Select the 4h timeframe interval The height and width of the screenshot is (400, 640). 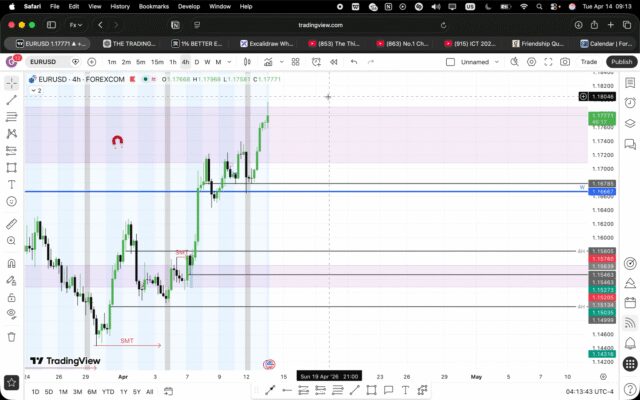tap(185, 62)
